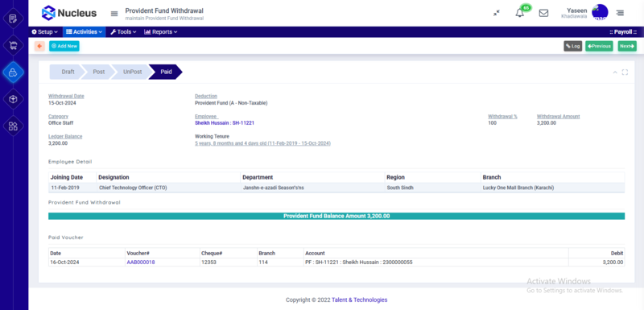Select the UnPost status step
The height and width of the screenshot is (310, 644).
132,72
